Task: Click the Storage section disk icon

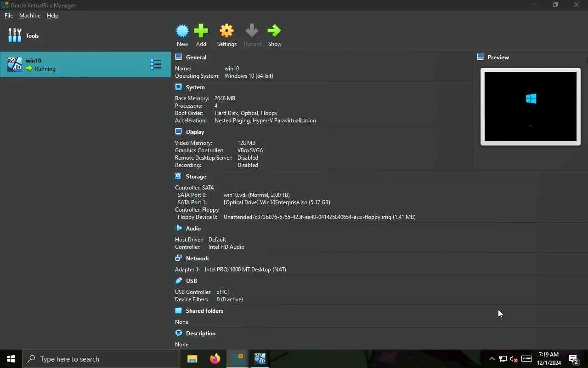Action: point(178,176)
